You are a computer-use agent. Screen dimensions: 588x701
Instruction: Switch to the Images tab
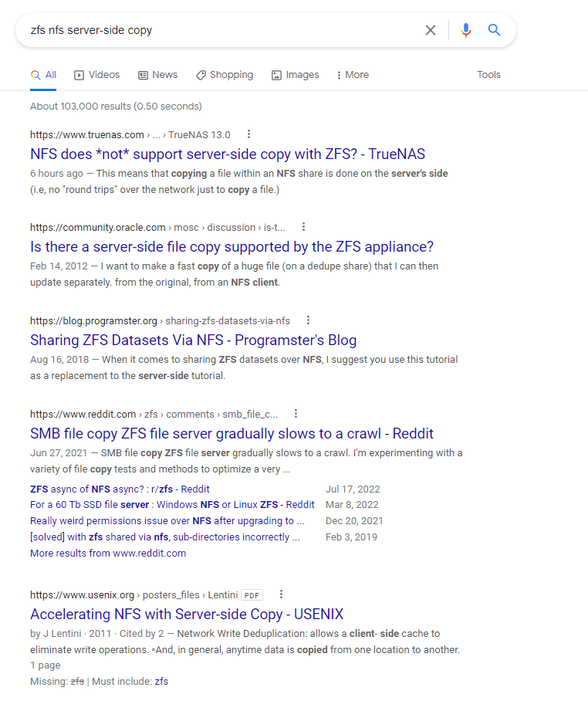[296, 75]
